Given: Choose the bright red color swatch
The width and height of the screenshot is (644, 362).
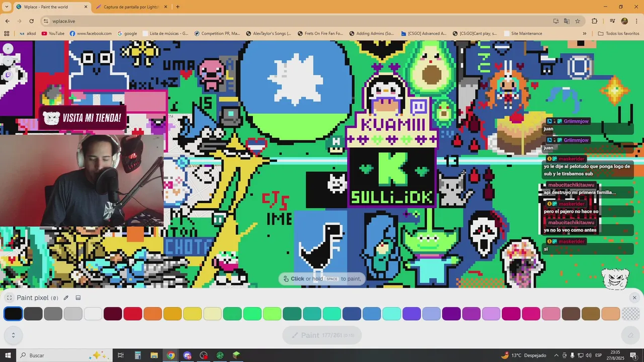Looking at the screenshot, I should click(x=133, y=314).
